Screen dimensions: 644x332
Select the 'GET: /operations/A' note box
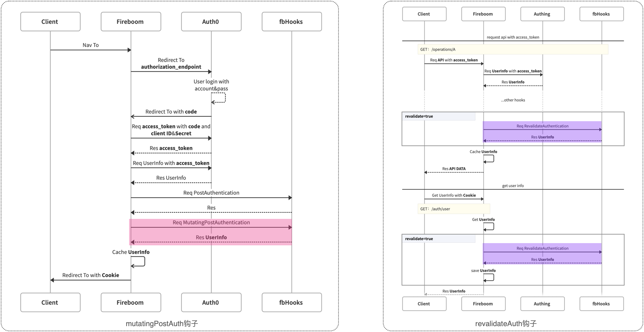[x=512, y=50]
